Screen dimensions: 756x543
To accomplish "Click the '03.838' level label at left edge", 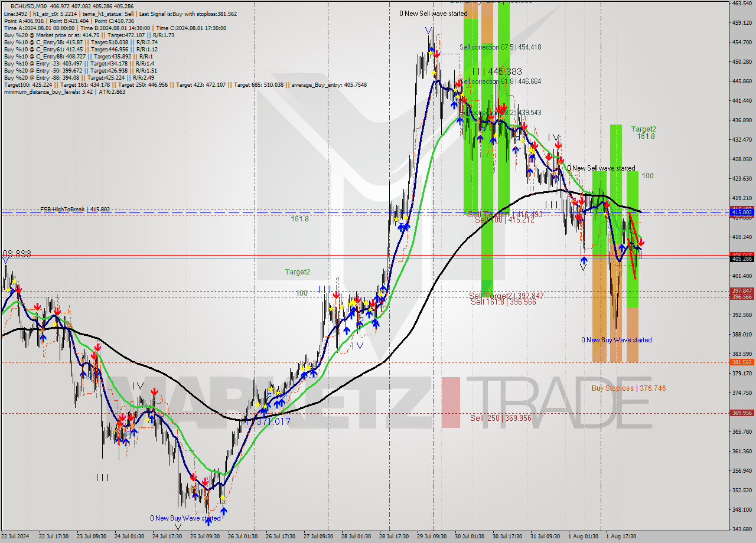I will pos(16,254).
